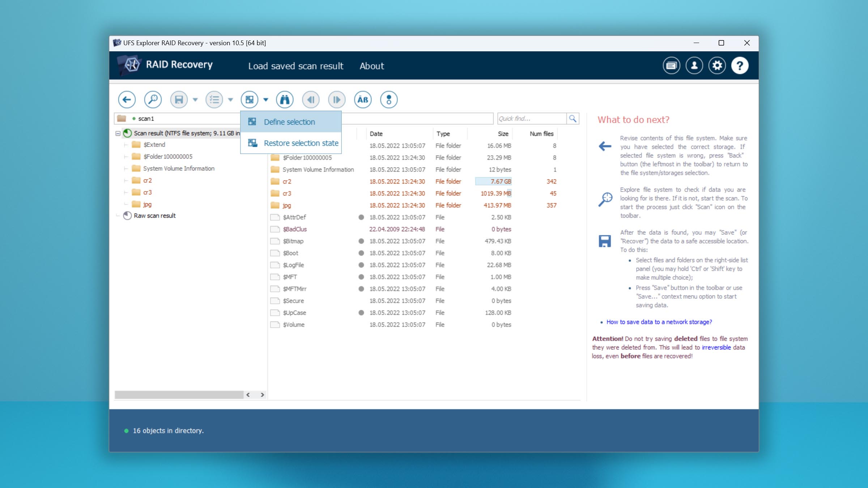Viewport: 868px width, 488px height.
Task: Open the log/console icon in header
Action: [x=671, y=65]
